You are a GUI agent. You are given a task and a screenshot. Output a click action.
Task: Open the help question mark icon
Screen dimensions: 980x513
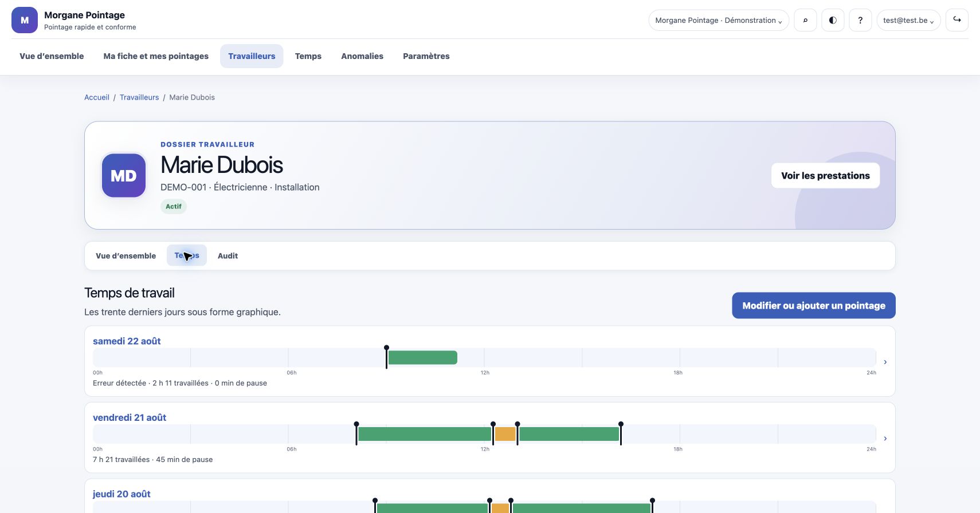860,20
